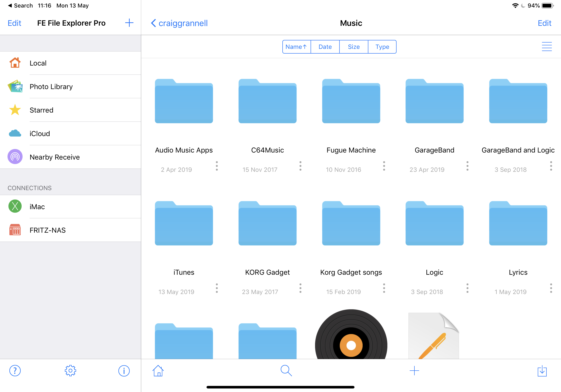This screenshot has width=561, height=392.
Task: Sort files by Type
Action: (382, 47)
